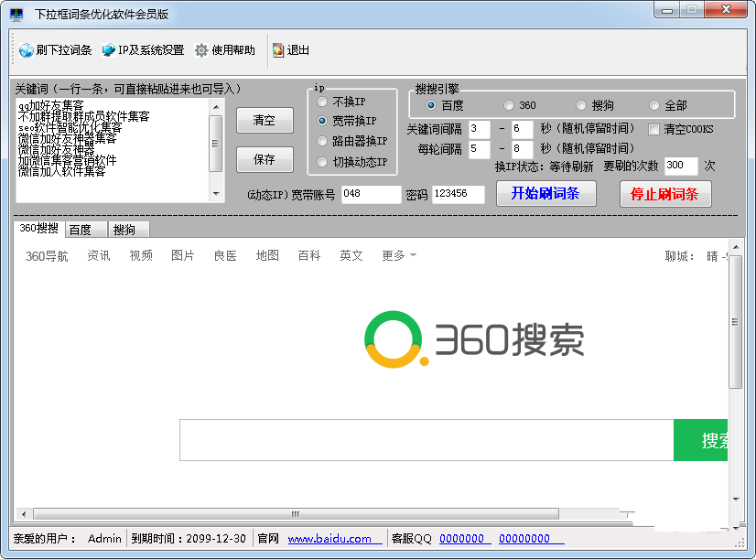
Task: Click 聊城 weather text
Action: click(679, 256)
